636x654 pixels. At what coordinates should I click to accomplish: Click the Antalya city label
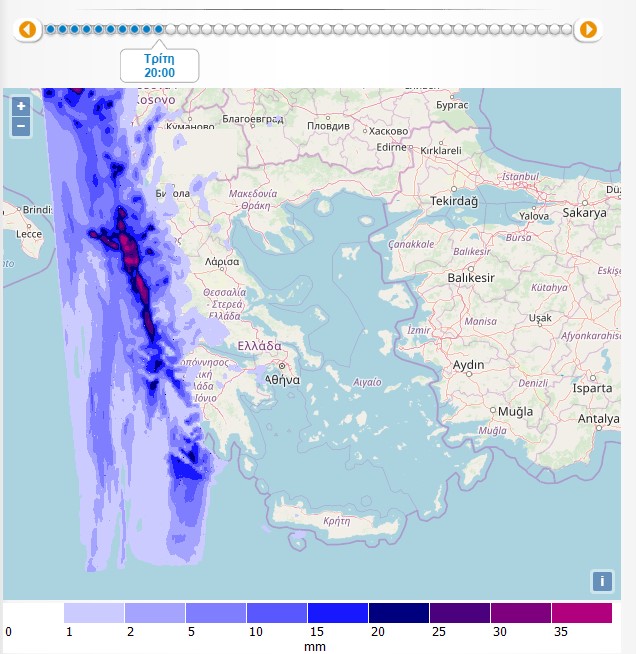click(600, 418)
